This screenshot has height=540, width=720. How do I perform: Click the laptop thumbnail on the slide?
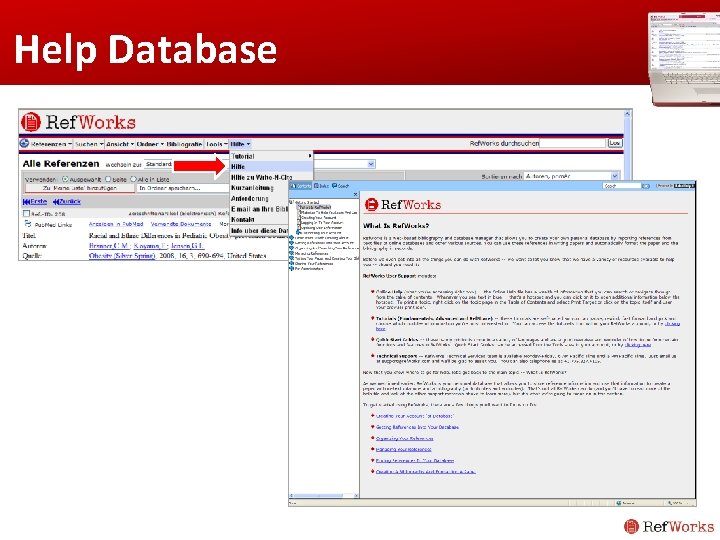[684, 59]
